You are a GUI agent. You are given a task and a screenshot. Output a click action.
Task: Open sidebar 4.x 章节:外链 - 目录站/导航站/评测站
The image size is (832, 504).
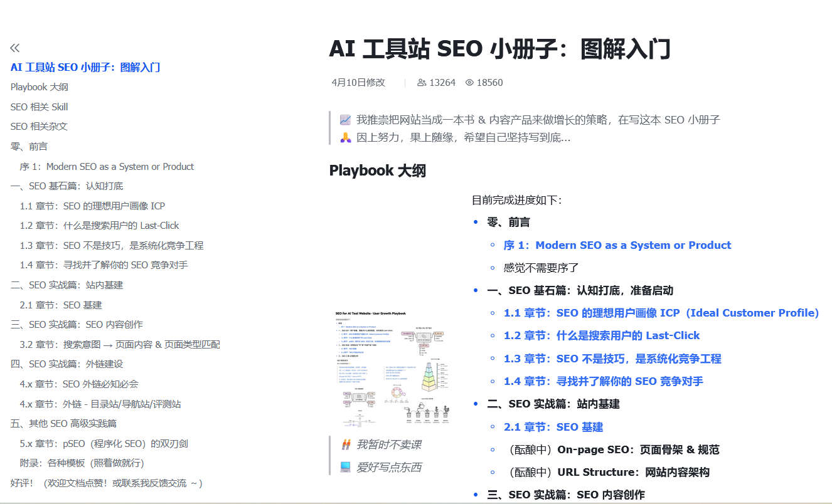coord(100,404)
